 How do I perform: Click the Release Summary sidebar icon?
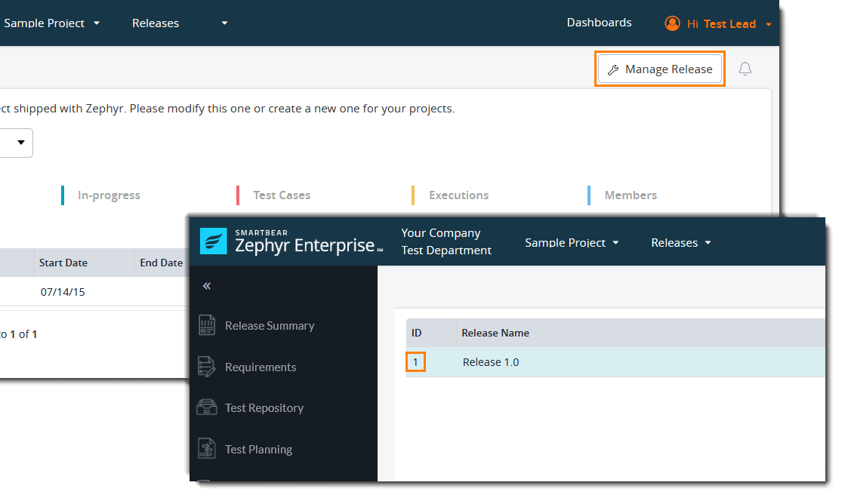206,326
